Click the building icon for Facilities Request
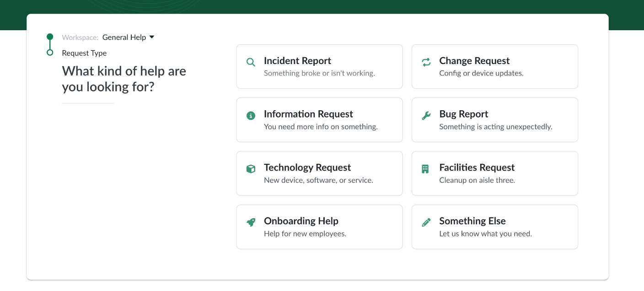644x291 pixels. pyautogui.click(x=425, y=169)
